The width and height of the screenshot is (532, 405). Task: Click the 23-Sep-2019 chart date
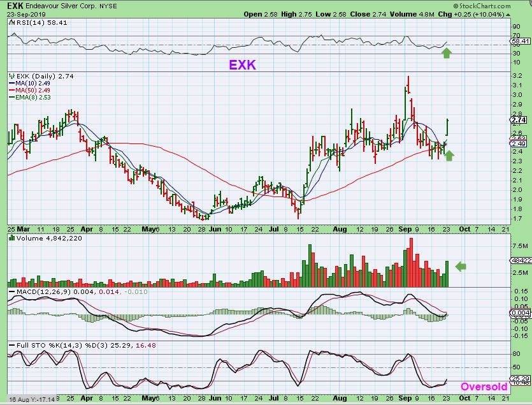pos(27,14)
